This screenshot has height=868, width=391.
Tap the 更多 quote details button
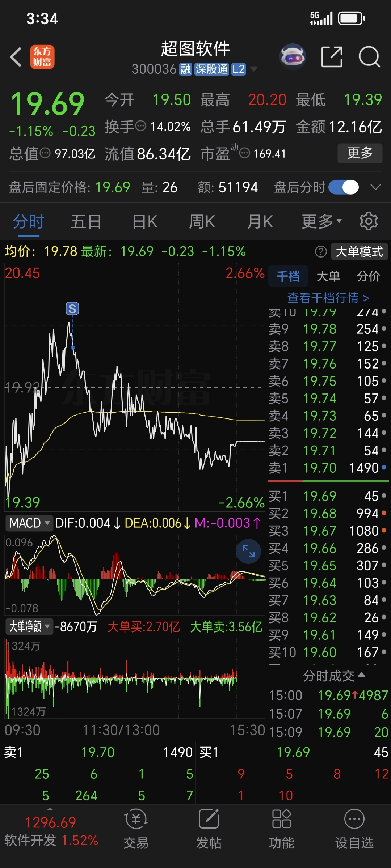360,153
